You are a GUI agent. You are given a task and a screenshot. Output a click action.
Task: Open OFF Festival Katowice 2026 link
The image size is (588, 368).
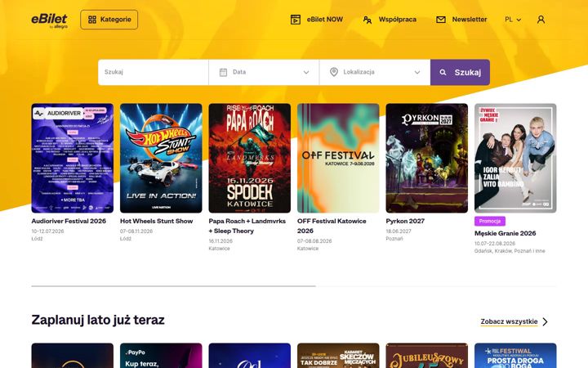click(332, 226)
